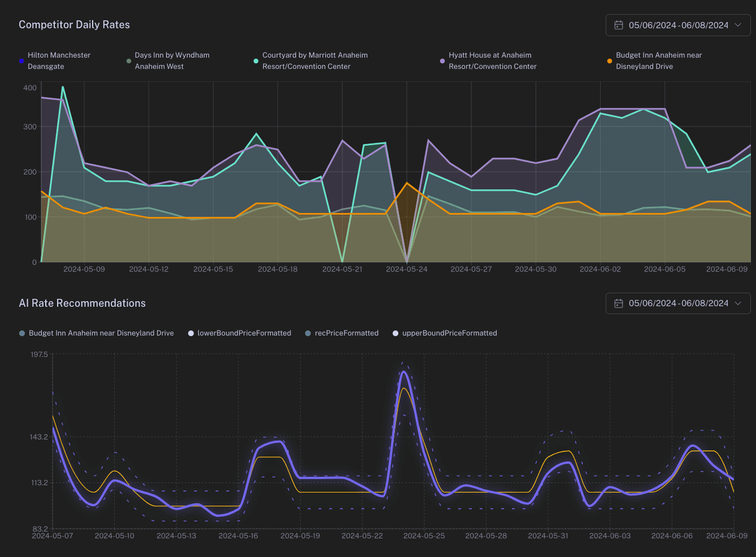
Task: Click the green Days Inn legend dot
Action: coord(129,61)
